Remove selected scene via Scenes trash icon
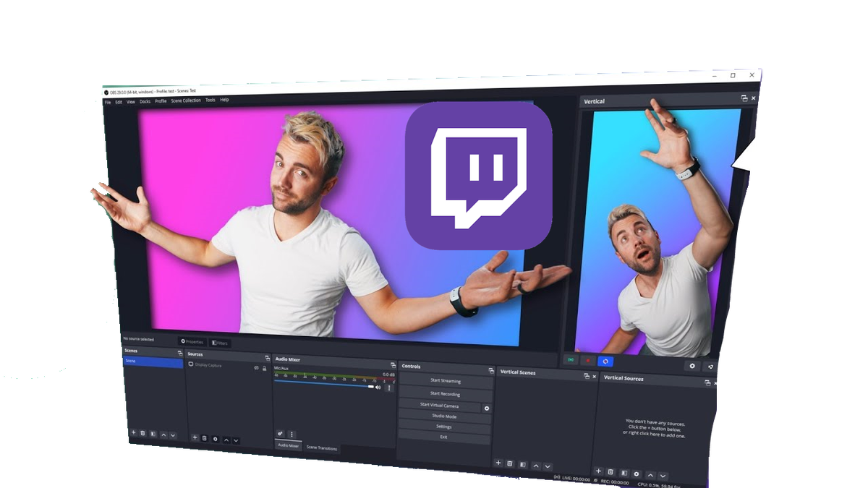Image resolution: width=868 pixels, height=488 pixels. [x=142, y=433]
